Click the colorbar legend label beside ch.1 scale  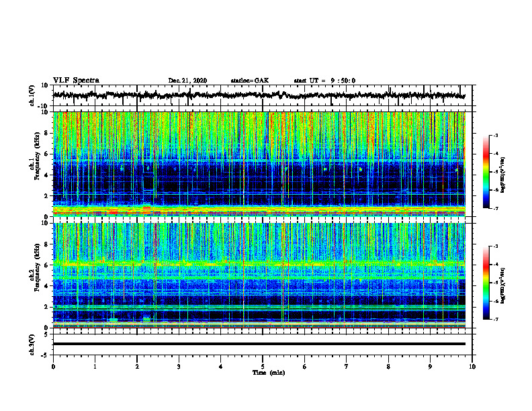(502, 175)
